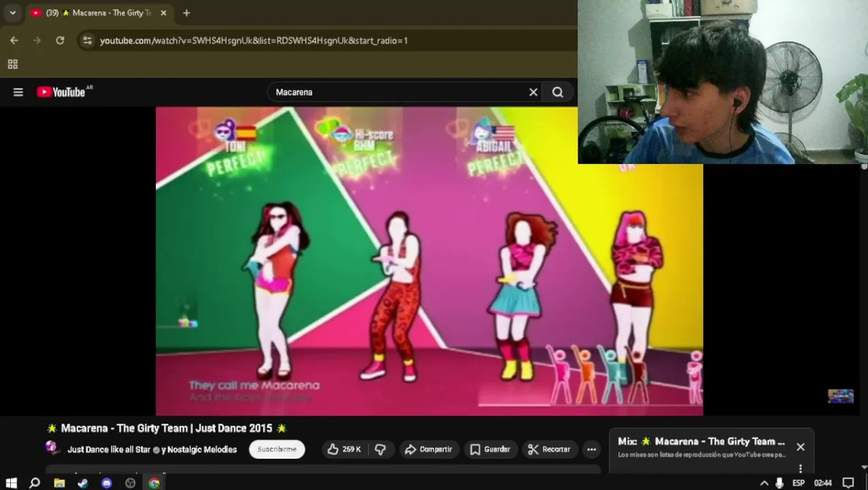
Task: Clear the Macarena search text
Action: (533, 92)
